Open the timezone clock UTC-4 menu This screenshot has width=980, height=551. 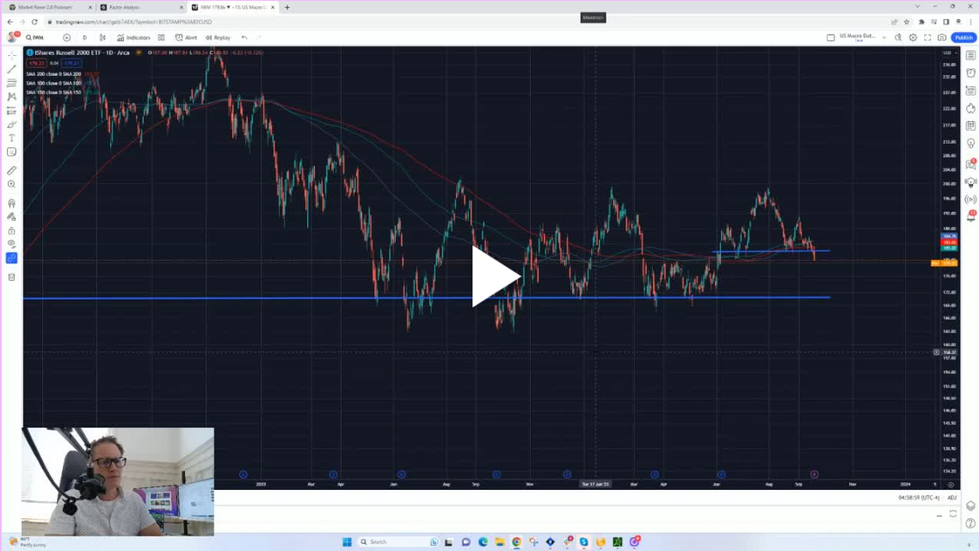919,498
